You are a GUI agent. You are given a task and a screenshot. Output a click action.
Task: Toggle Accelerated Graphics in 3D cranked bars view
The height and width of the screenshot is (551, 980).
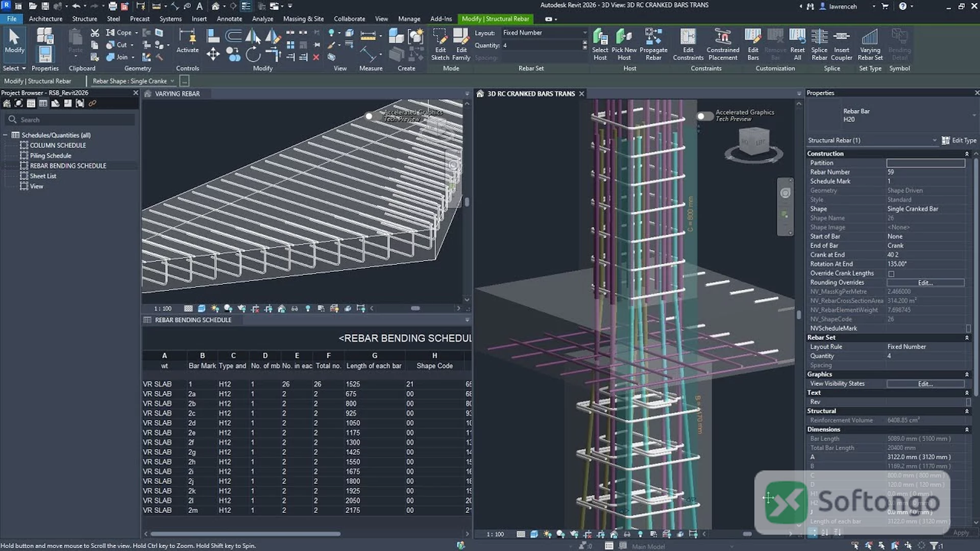(704, 116)
